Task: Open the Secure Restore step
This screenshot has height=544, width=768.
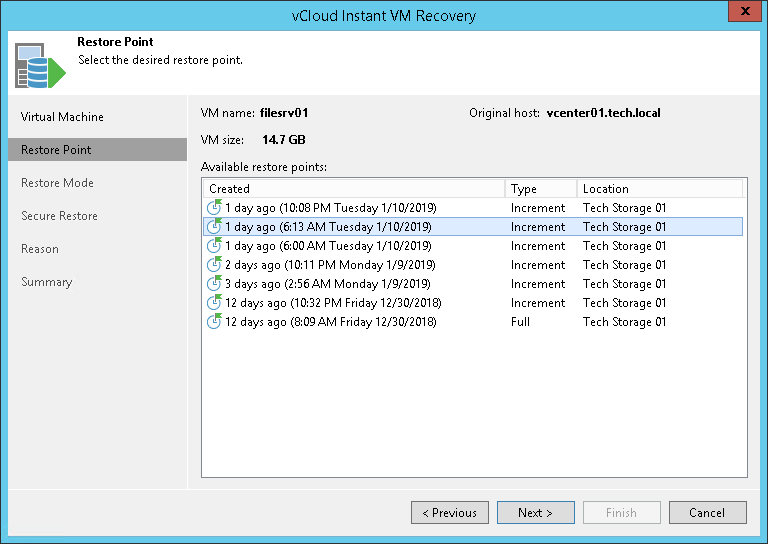Action: 59,216
